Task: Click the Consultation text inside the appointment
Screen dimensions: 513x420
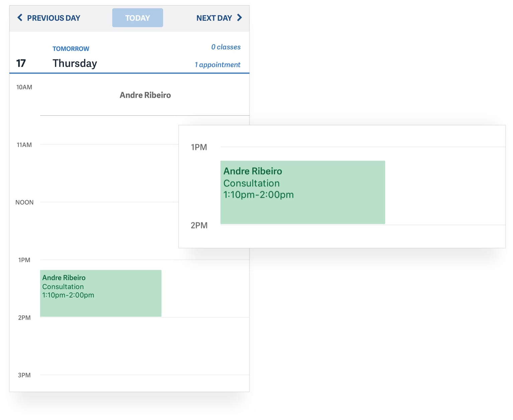Action: (x=63, y=287)
